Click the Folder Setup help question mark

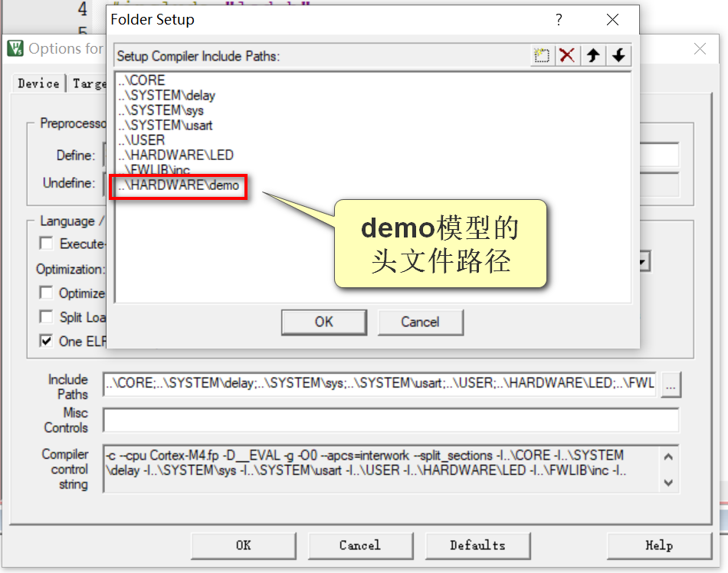(559, 19)
